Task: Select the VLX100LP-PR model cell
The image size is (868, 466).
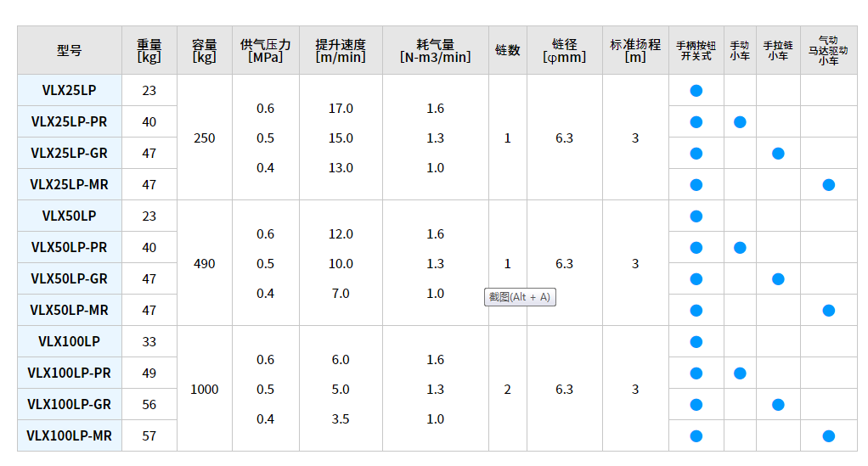Action: point(69,373)
